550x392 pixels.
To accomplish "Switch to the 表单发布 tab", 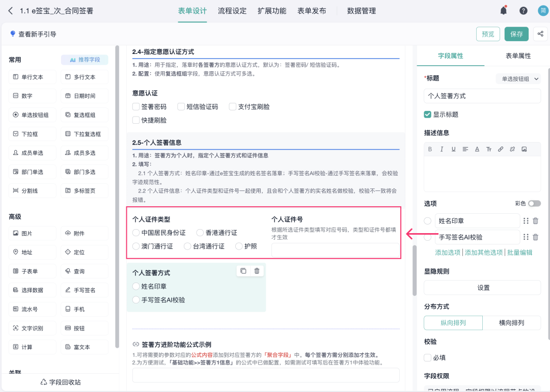I will (312, 11).
